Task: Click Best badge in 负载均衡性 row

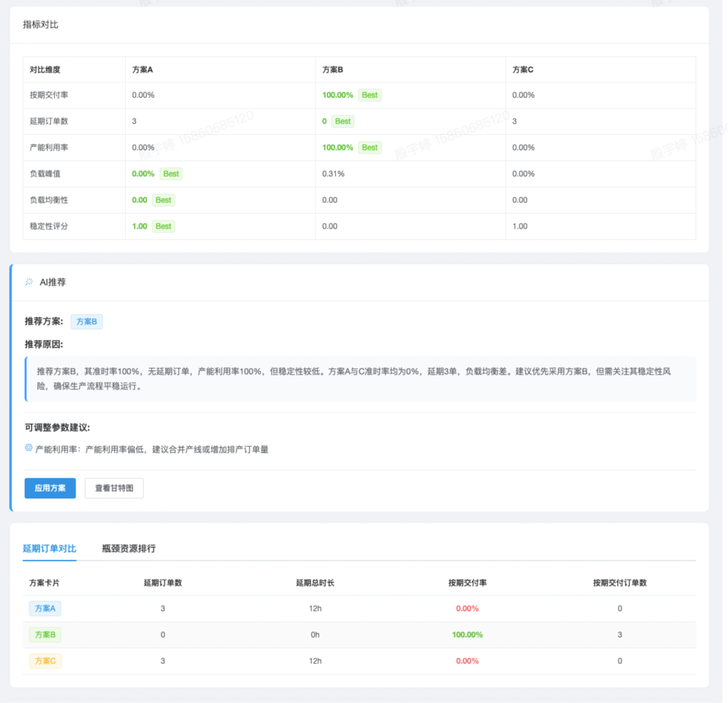Action: pos(164,200)
